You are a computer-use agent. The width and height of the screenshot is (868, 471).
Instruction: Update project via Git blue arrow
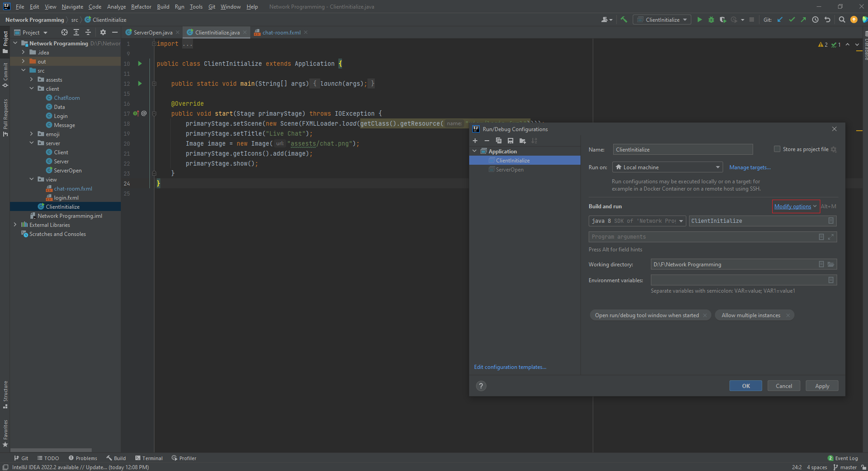pos(780,20)
